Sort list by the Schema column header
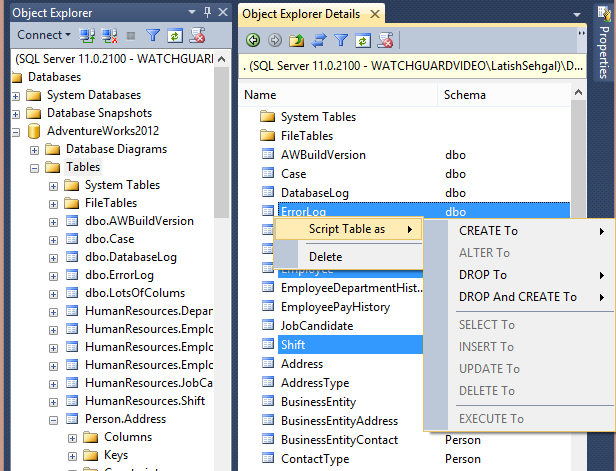Screen dimensions: 616x471 click(464, 94)
